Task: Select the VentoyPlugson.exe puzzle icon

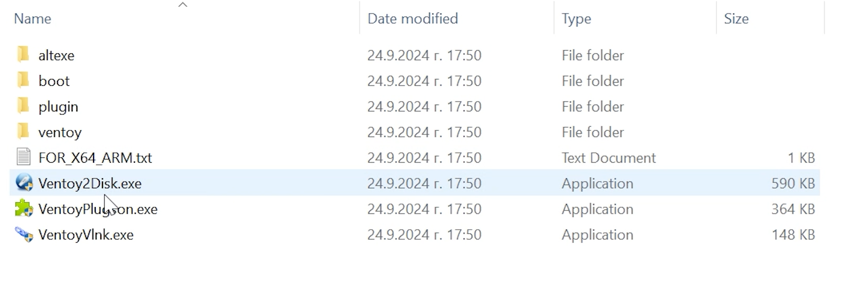Action: pos(24,208)
